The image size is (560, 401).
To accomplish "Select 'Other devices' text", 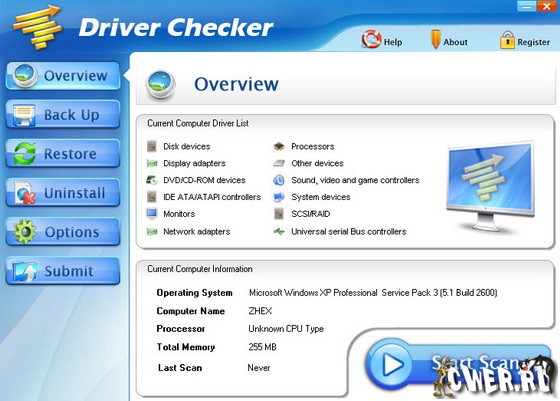I will point(317,163).
